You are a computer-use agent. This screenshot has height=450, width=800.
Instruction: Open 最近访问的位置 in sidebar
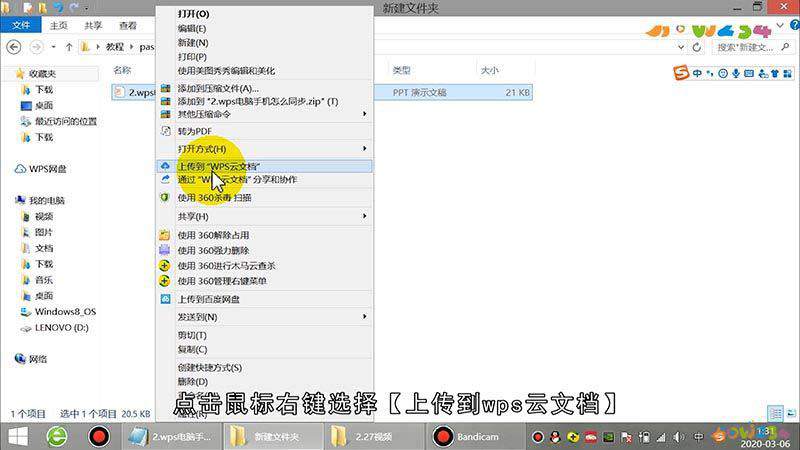tap(65, 121)
